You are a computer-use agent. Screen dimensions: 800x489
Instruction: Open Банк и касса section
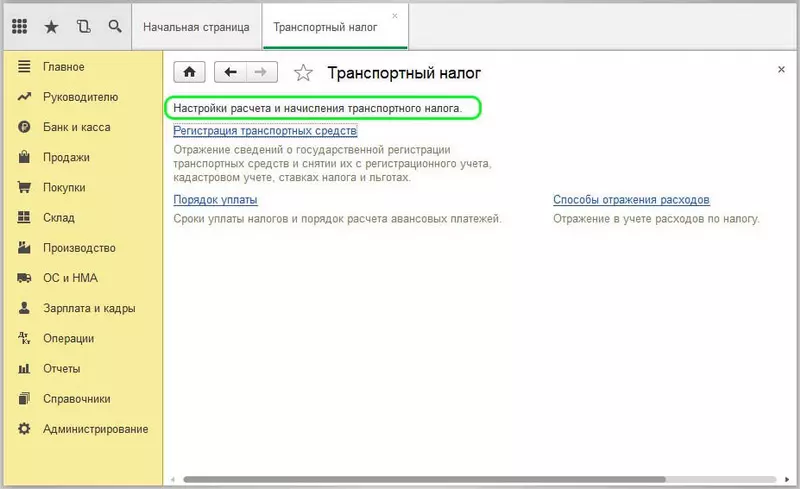pyautogui.click(x=77, y=127)
